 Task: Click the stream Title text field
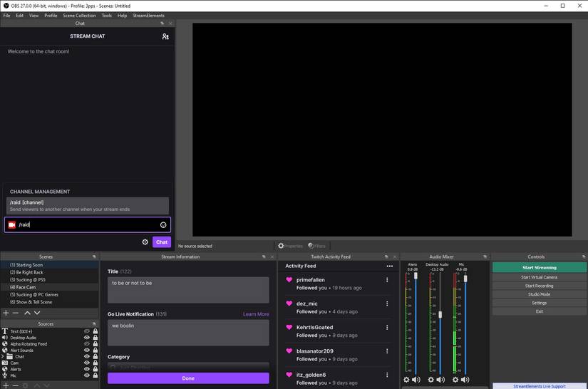coord(188,289)
